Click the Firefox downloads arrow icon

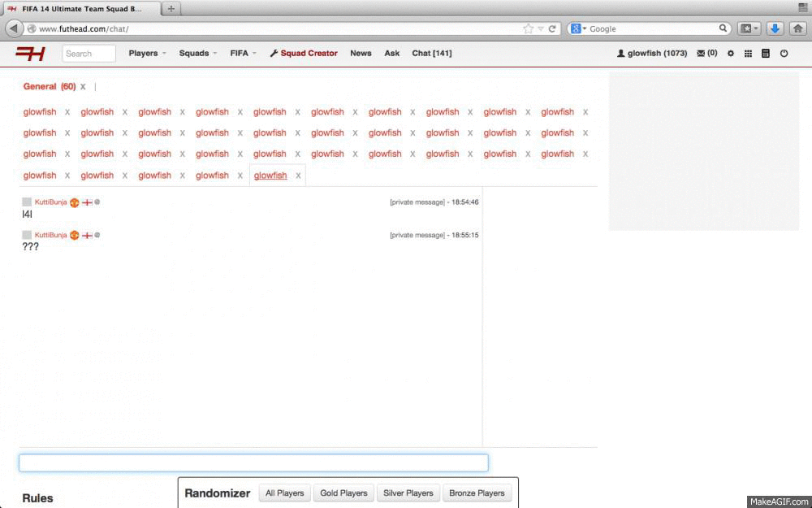(x=775, y=28)
